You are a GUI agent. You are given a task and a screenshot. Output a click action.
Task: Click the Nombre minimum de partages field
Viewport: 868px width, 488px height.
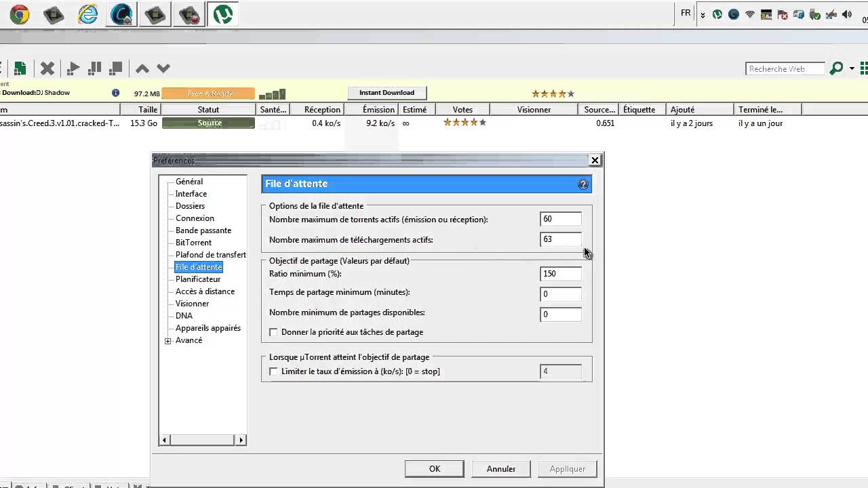point(561,314)
